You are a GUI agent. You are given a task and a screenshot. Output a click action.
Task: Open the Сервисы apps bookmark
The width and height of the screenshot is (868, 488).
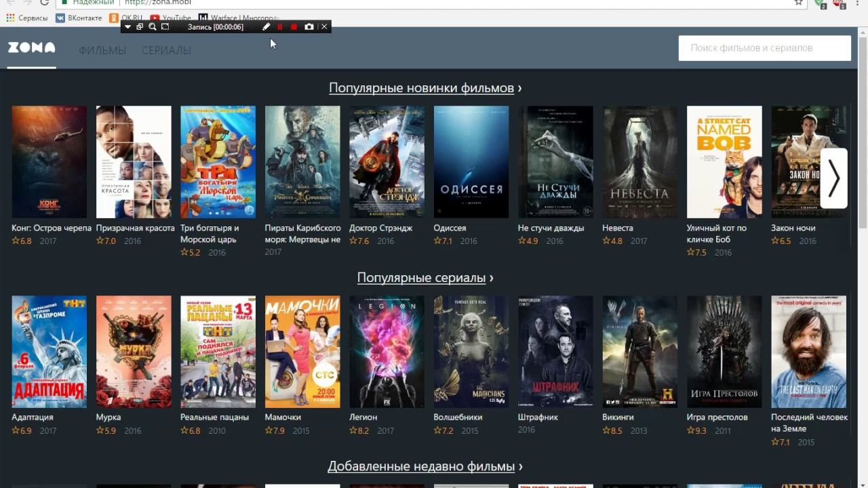tap(27, 18)
